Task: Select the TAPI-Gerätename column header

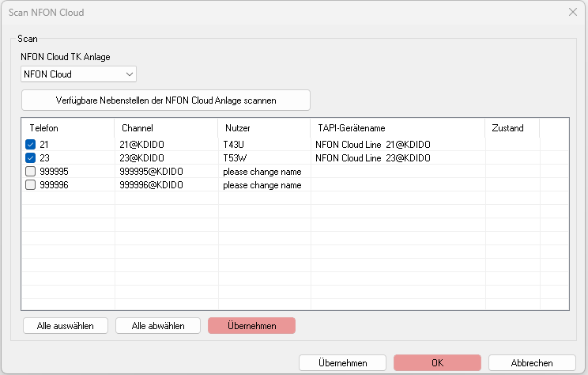Action: 398,128
